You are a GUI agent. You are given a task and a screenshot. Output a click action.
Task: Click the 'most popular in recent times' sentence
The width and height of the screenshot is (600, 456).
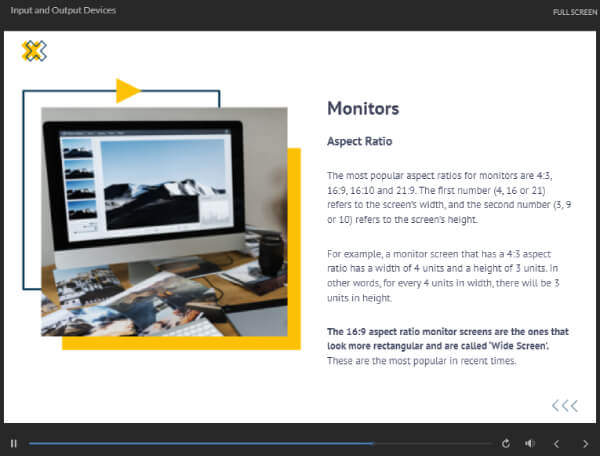[x=422, y=361]
